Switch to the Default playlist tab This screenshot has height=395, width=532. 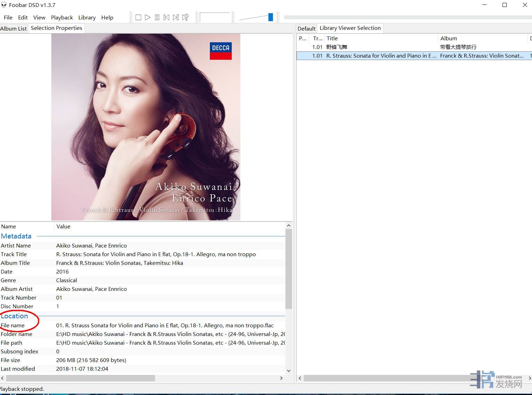(x=306, y=28)
